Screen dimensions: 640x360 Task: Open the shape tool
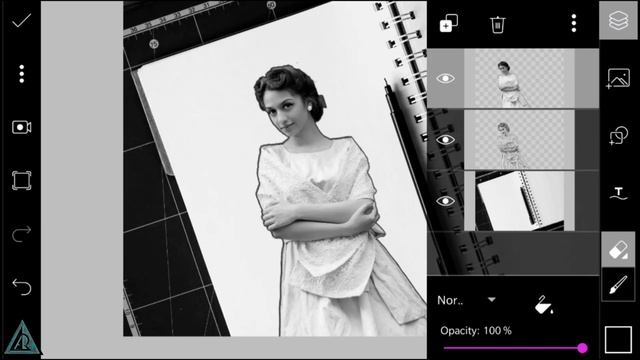[x=618, y=136]
